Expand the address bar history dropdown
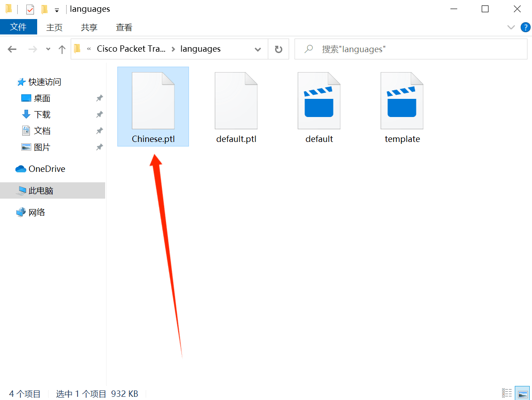 (x=258, y=49)
